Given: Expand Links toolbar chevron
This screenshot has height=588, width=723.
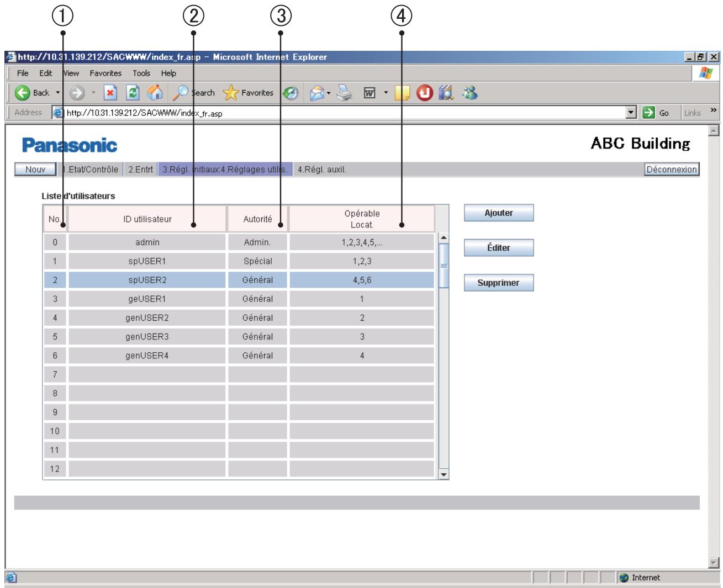Looking at the screenshot, I should click(x=714, y=110).
